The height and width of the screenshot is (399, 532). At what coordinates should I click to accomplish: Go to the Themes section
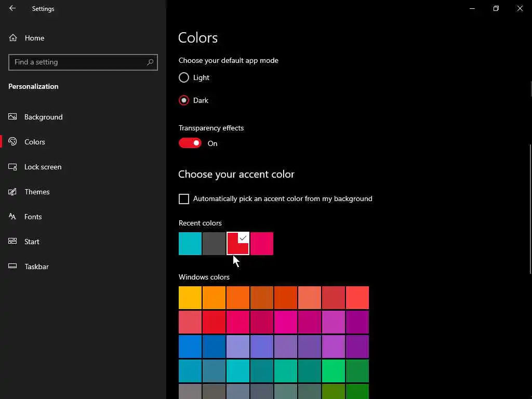pos(37,192)
